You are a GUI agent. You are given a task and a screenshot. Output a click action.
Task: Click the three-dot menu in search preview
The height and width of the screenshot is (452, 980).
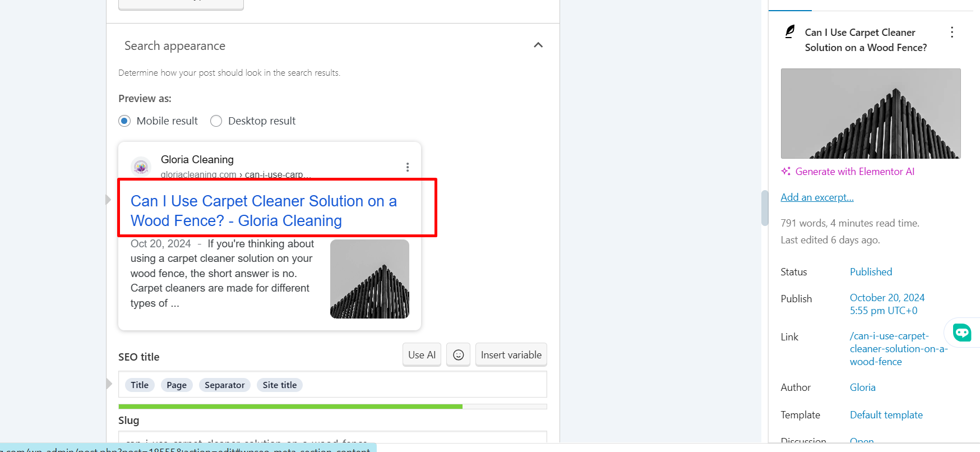[x=408, y=167]
